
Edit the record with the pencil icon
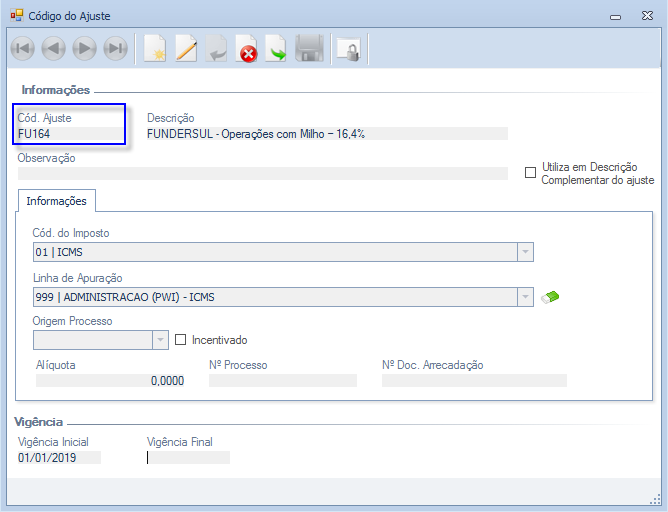click(186, 49)
